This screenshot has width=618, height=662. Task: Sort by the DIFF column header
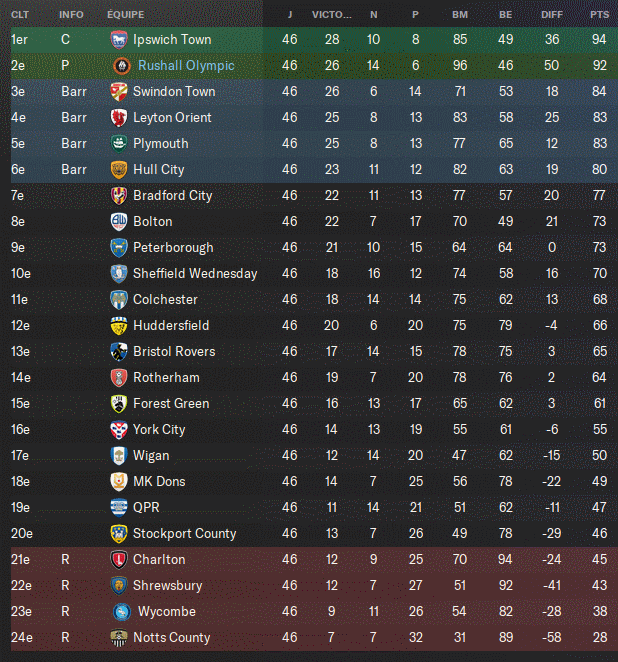click(552, 15)
